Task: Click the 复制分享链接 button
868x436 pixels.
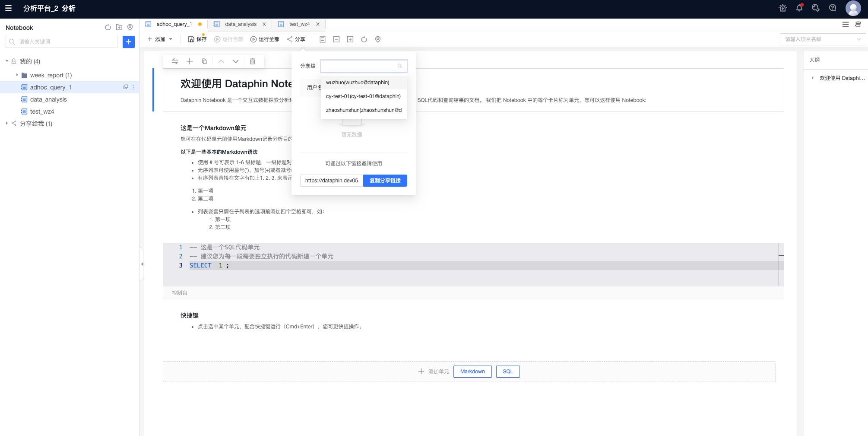Action: (x=385, y=181)
